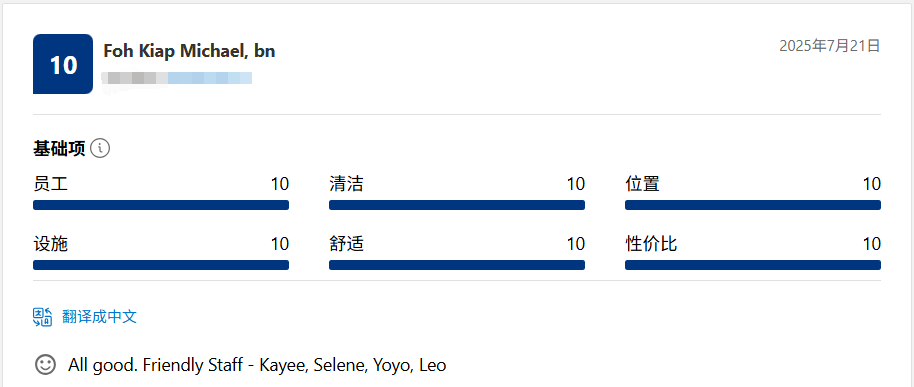Click the smiley face review icon

coord(45,365)
